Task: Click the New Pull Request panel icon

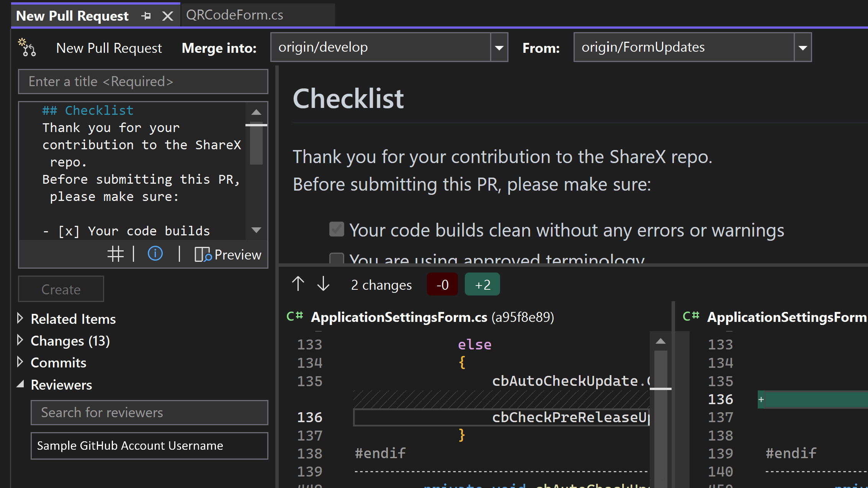Action: pos(28,47)
